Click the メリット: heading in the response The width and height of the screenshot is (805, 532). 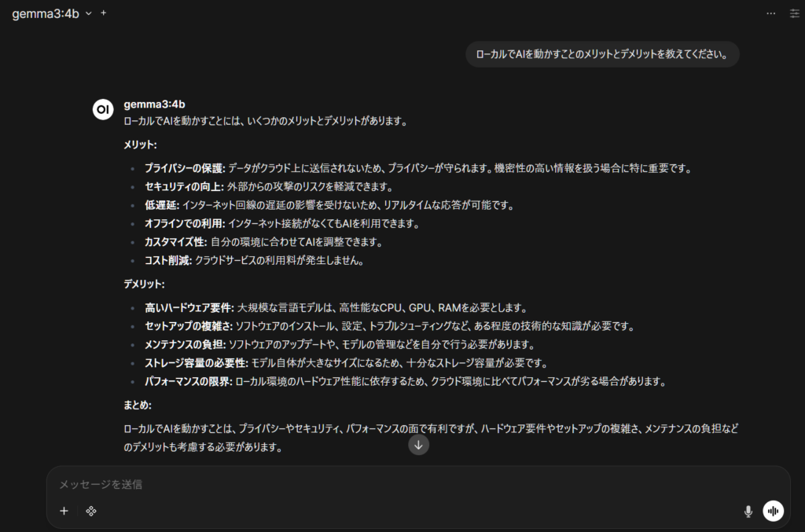click(x=140, y=145)
